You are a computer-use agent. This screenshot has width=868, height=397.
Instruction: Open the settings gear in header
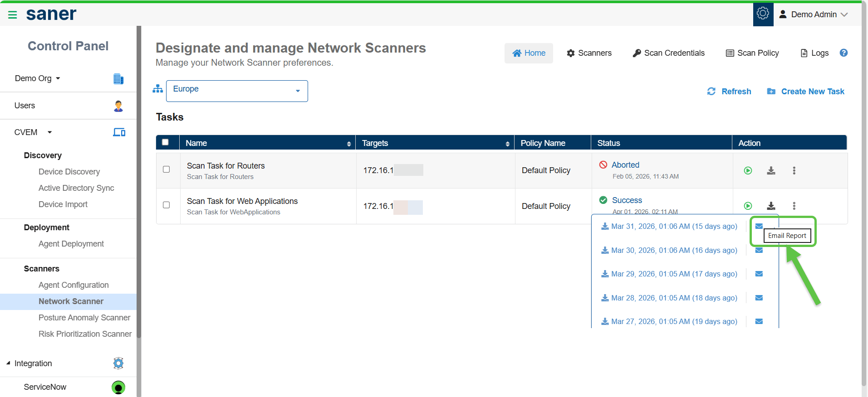763,14
